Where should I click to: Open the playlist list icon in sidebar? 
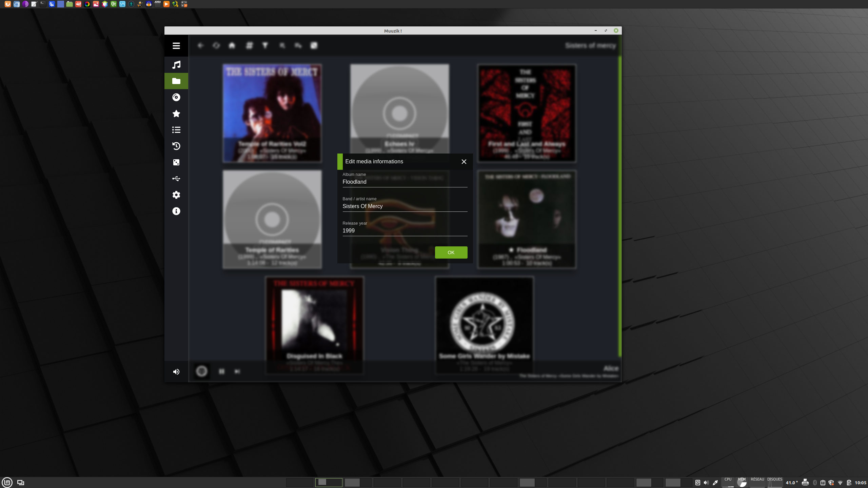(x=176, y=130)
